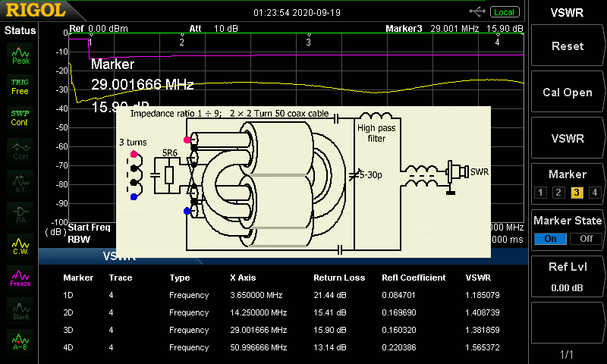Click the Freeze trace status icon
607x364 pixels.
point(20,278)
